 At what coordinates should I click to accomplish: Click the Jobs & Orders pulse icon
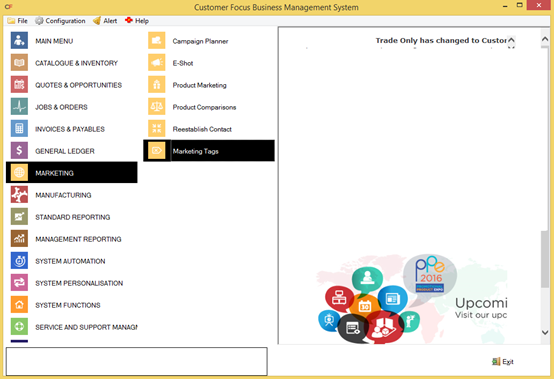coord(19,107)
